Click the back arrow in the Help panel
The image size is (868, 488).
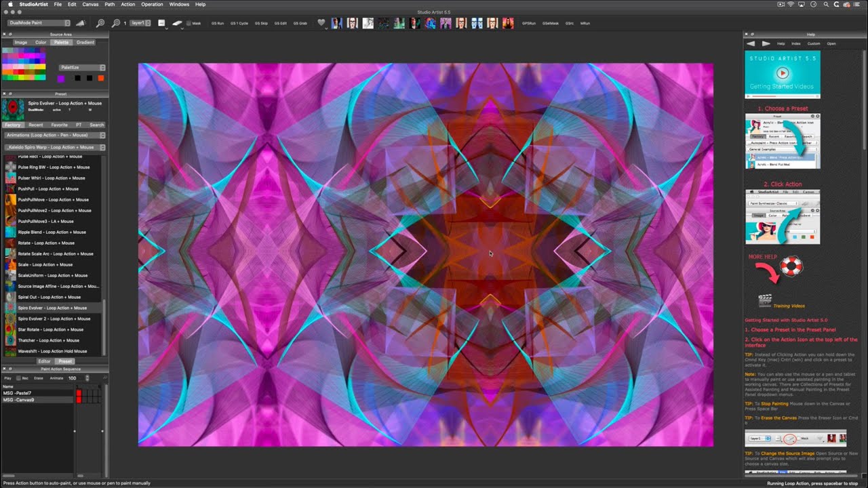click(751, 43)
